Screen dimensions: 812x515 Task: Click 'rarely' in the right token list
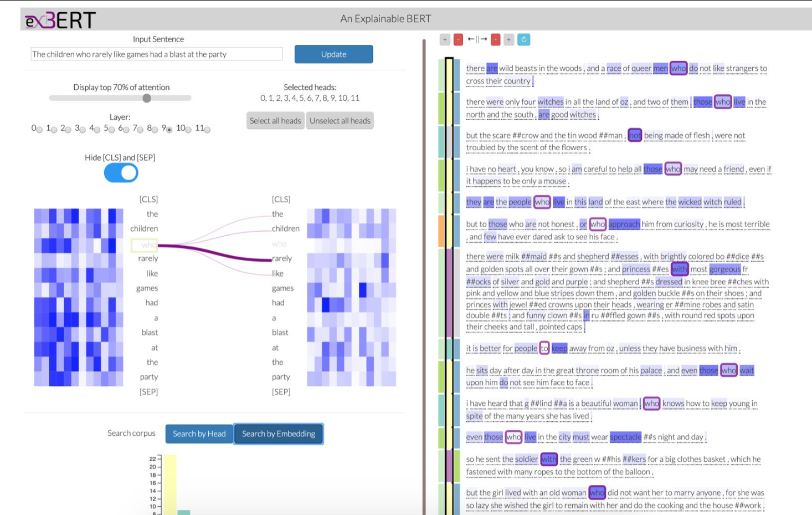pos(282,258)
